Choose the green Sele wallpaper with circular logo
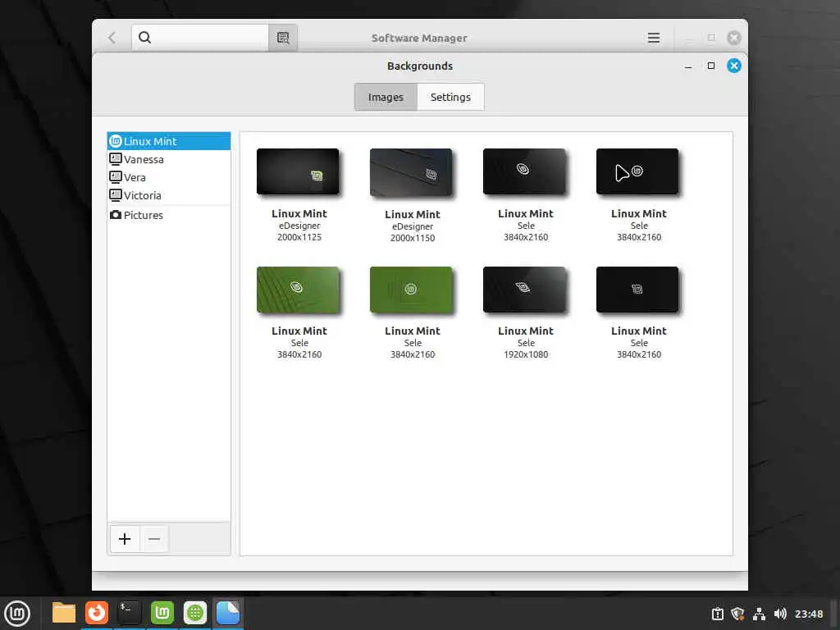Image resolution: width=840 pixels, height=630 pixels. (x=412, y=290)
